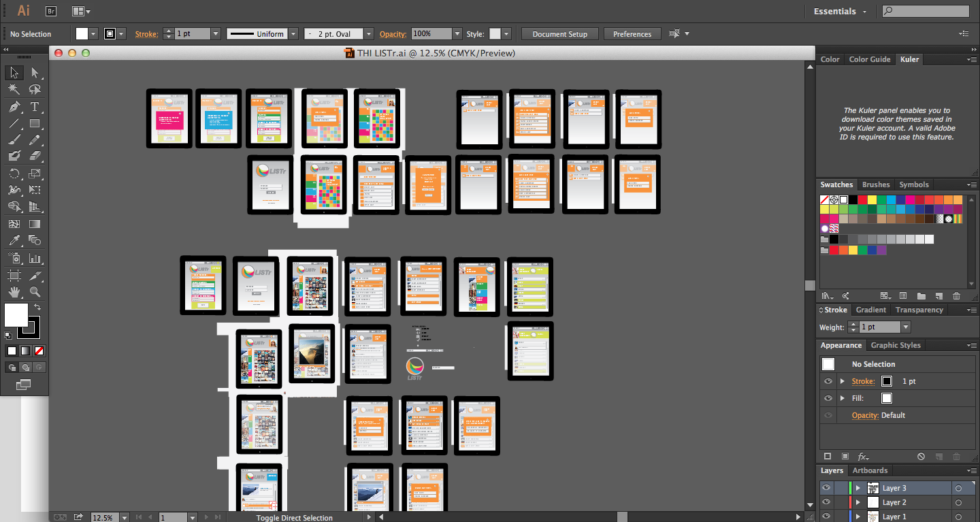Screen dimensions: 980x522
Task: Select the Direct Selection tool
Action: tap(35, 73)
